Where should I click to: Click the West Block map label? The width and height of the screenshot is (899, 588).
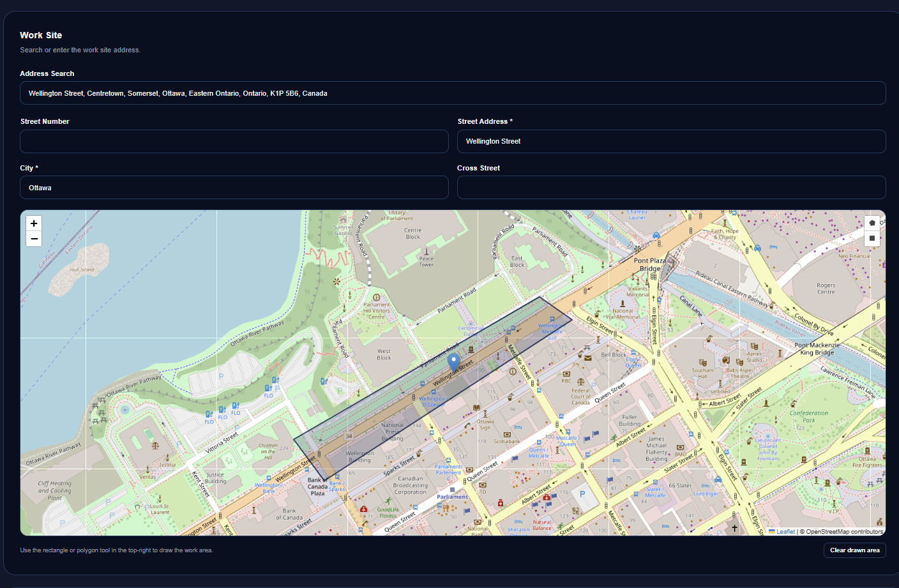click(384, 354)
